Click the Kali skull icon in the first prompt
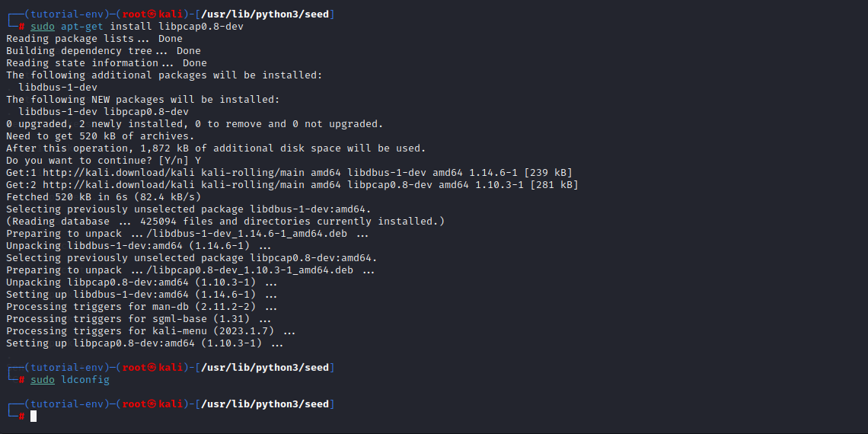Image resolution: width=868 pixels, height=434 pixels. click(x=152, y=14)
